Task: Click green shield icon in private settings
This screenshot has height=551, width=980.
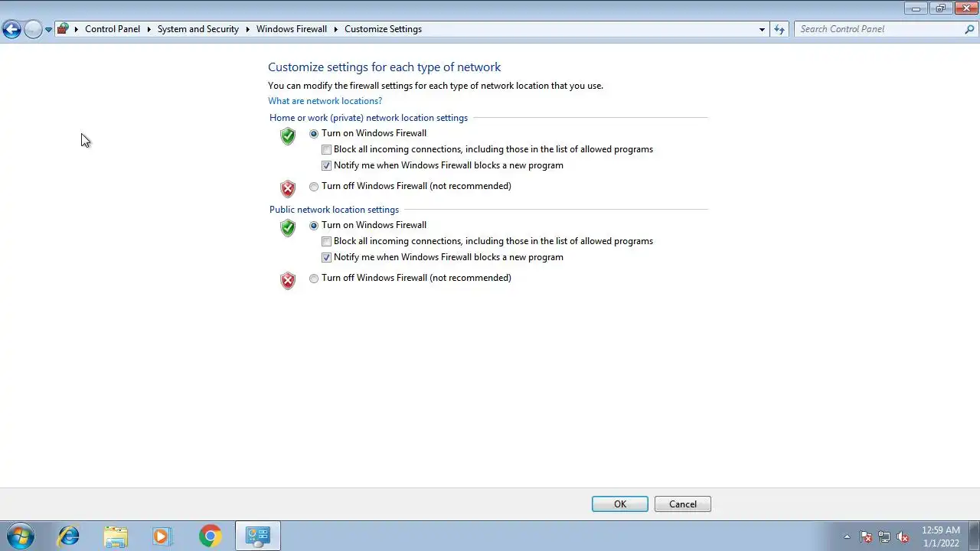Action: click(x=288, y=136)
